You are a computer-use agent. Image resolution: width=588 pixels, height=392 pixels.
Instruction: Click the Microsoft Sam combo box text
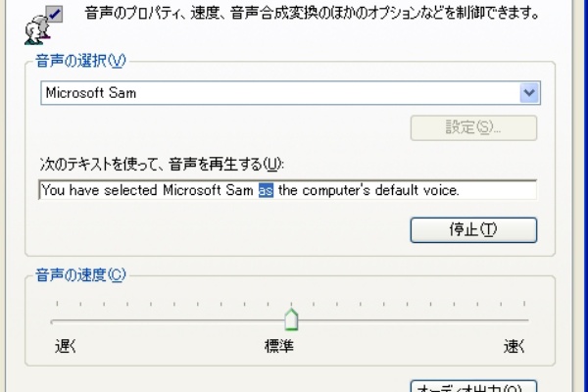(x=91, y=93)
